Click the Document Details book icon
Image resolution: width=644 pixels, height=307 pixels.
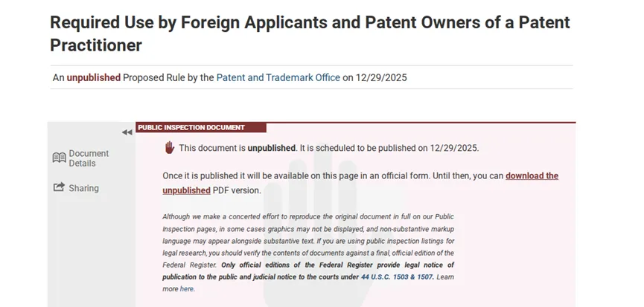pyautogui.click(x=60, y=158)
